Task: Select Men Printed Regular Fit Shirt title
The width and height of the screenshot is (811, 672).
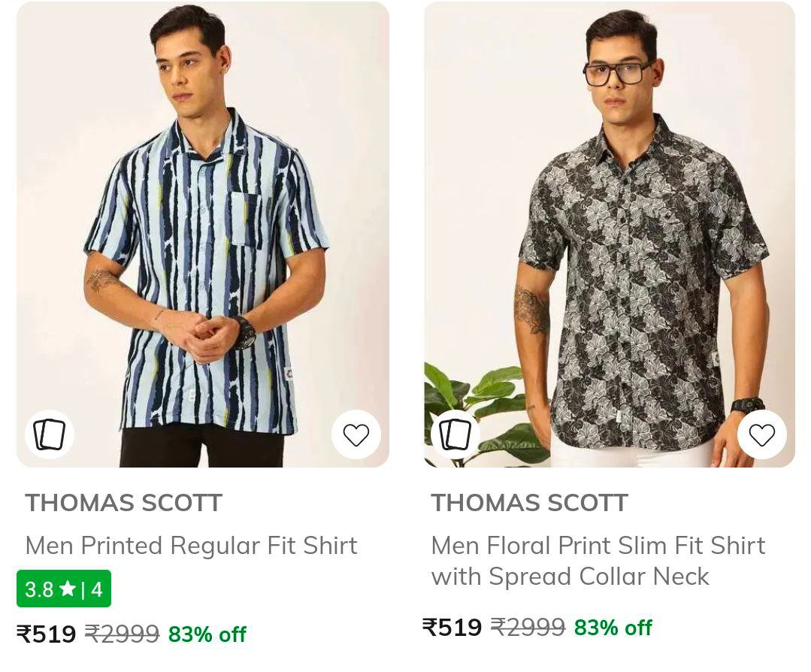Action: point(191,545)
